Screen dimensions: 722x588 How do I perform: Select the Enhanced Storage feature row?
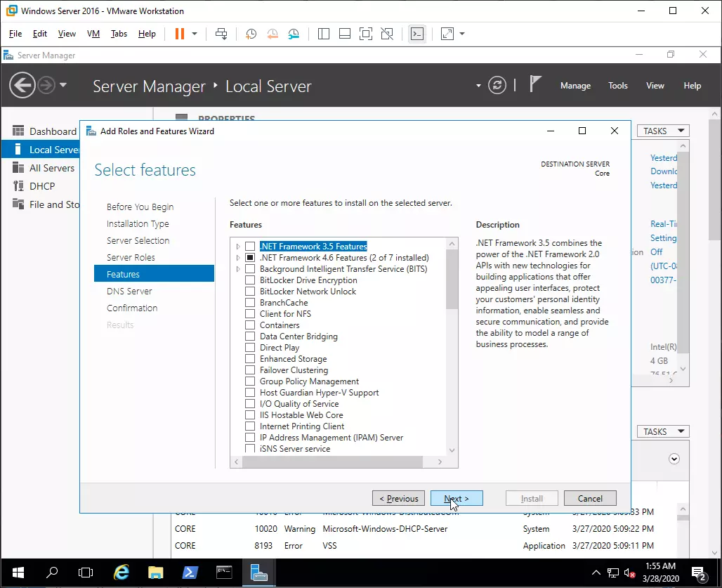[293, 359]
